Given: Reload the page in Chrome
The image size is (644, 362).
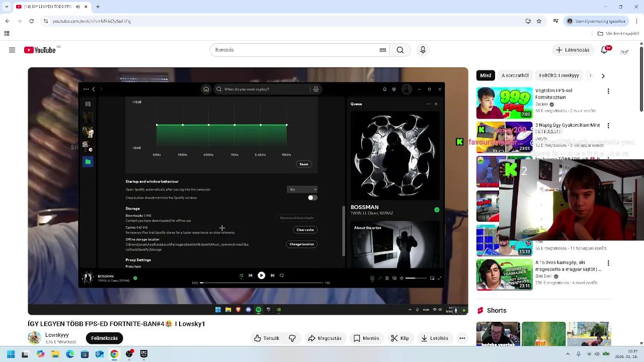Looking at the screenshot, I should point(31,21).
